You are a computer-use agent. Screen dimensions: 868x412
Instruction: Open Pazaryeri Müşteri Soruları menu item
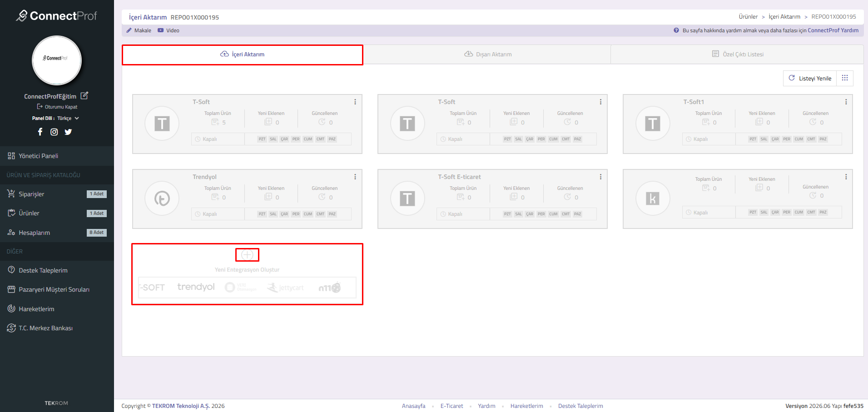coord(57,289)
